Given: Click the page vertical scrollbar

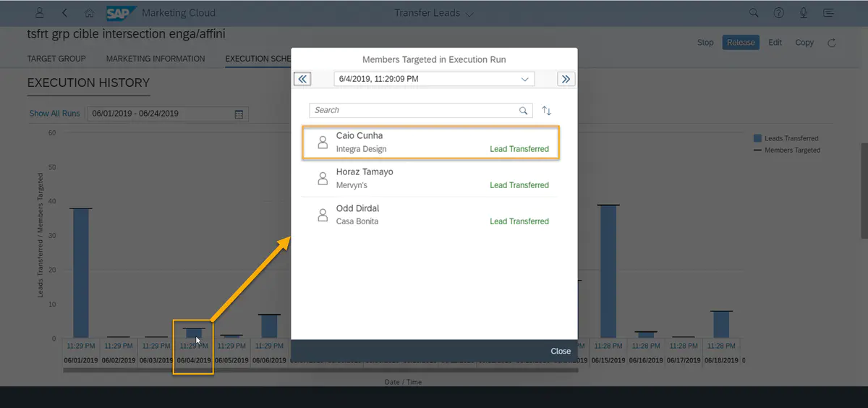Looking at the screenshot, I should [864, 190].
